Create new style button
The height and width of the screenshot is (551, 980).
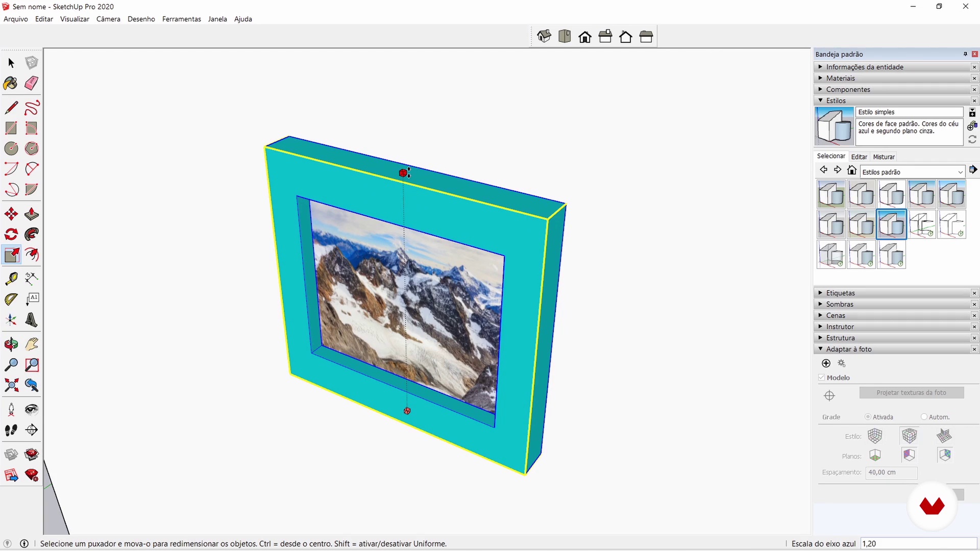(972, 126)
